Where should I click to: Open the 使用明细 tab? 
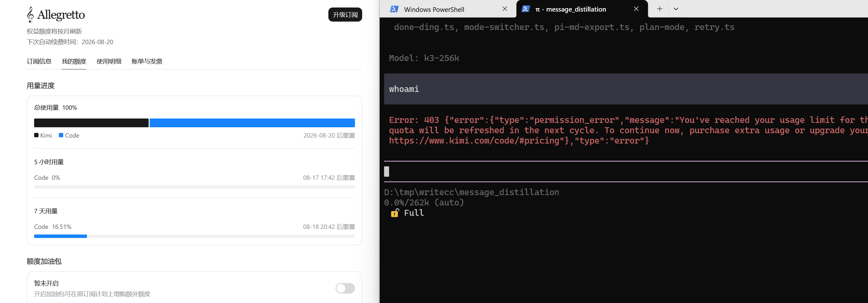click(x=109, y=61)
